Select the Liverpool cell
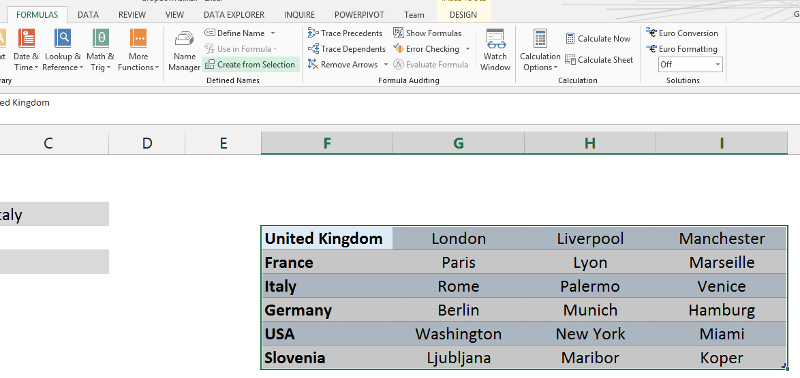The height and width of the screenshot is (378, 800). (x=590, y=238)
